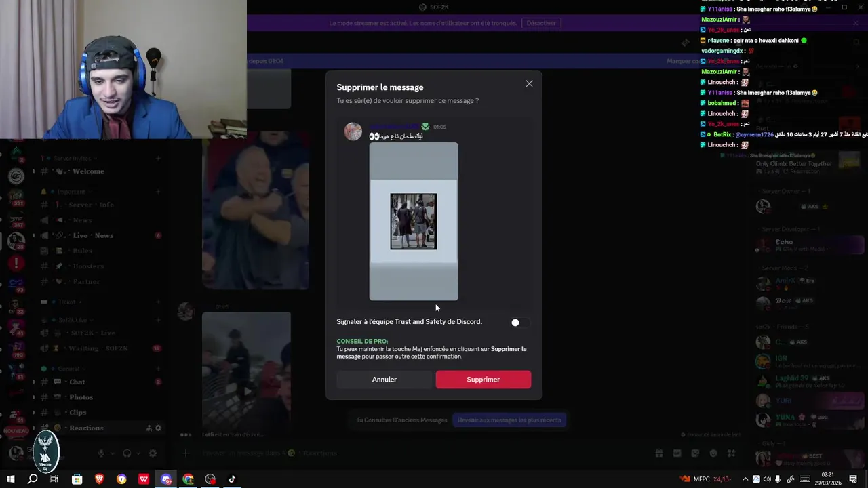Click Tu Consultes D'anciens Messages text

tap(402, 420)
